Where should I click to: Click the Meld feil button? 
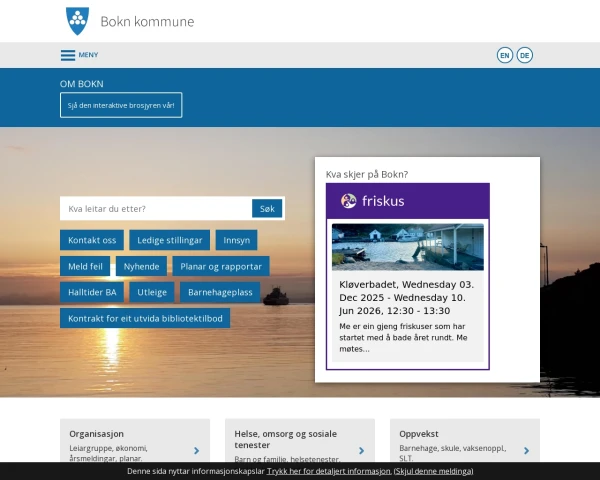(85, 266)
